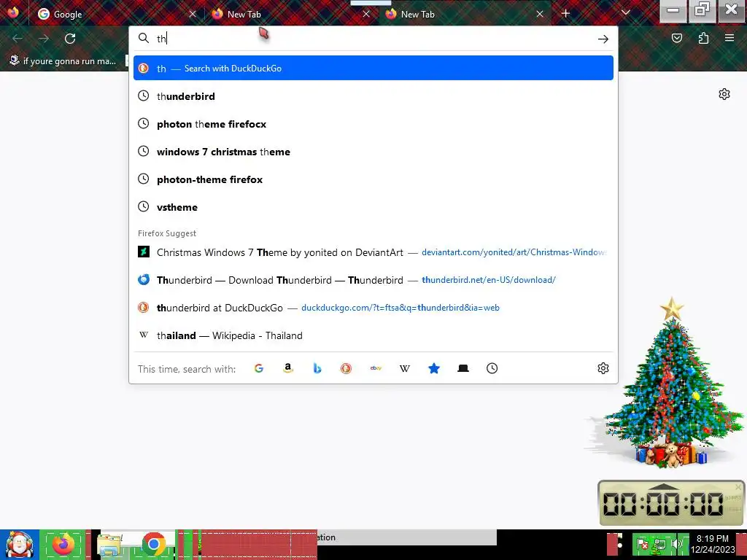Open Firefox View icon in tab bar
Screen dimensions: 747x560
point(13,12)
